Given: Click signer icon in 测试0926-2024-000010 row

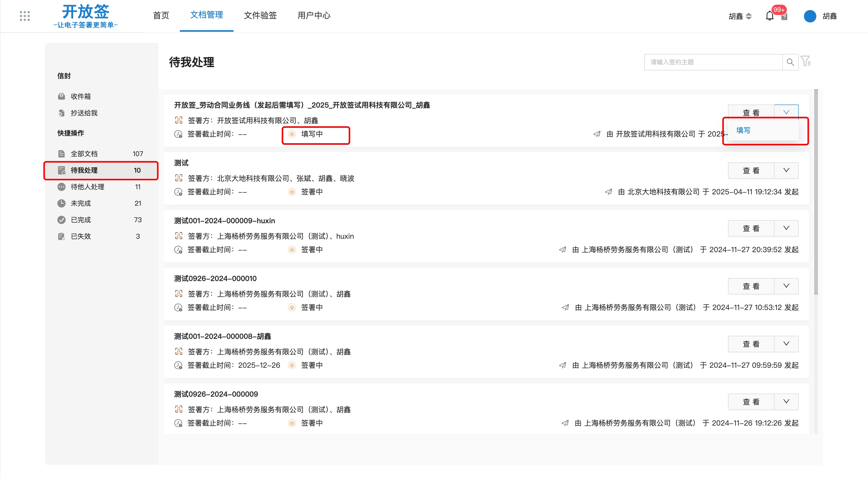Looking at the screenshot, I should pyautogui.click(x=179, y=293).
